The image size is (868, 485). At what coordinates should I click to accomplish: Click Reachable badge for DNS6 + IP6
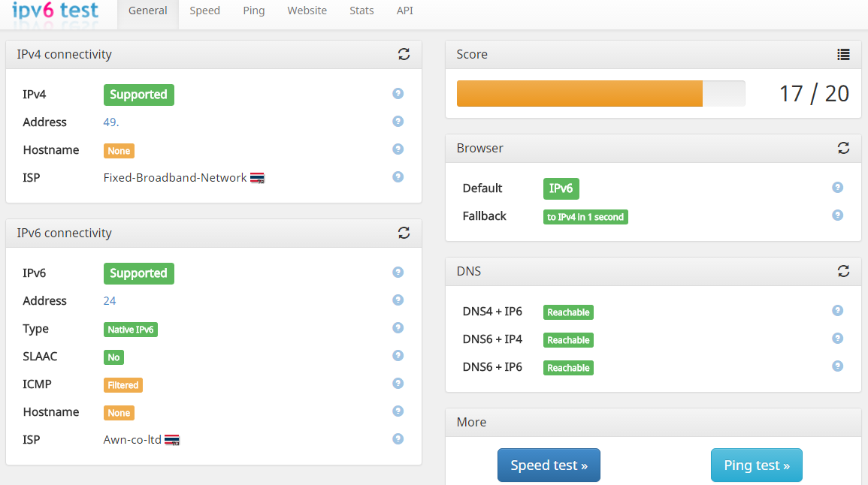point(568,368)
